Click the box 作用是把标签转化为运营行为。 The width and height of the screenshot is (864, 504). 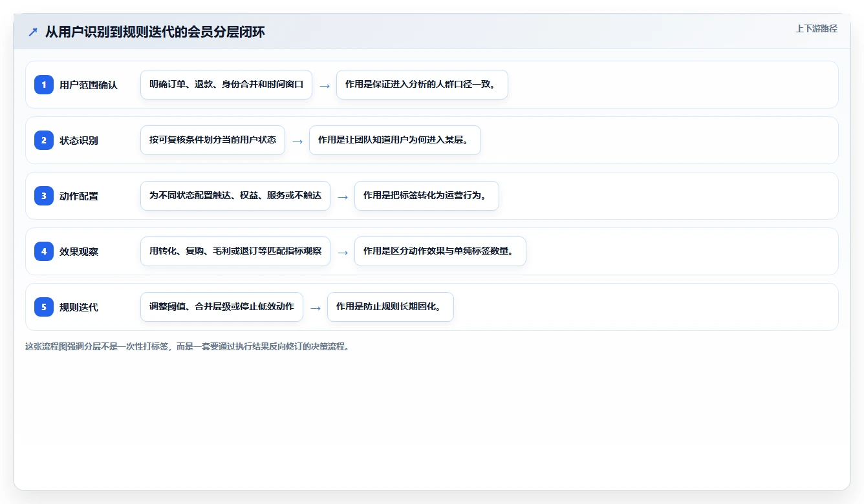coord(427,196)
